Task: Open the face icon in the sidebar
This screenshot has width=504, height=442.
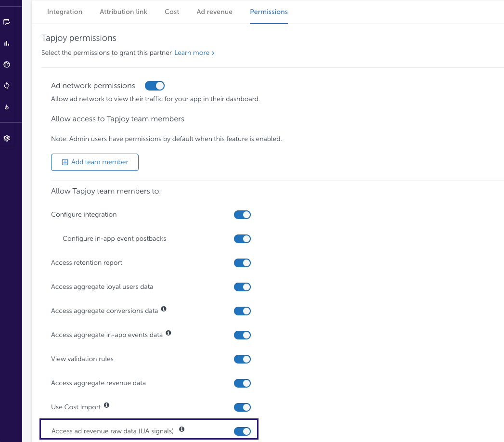Action: coord(7,65)
